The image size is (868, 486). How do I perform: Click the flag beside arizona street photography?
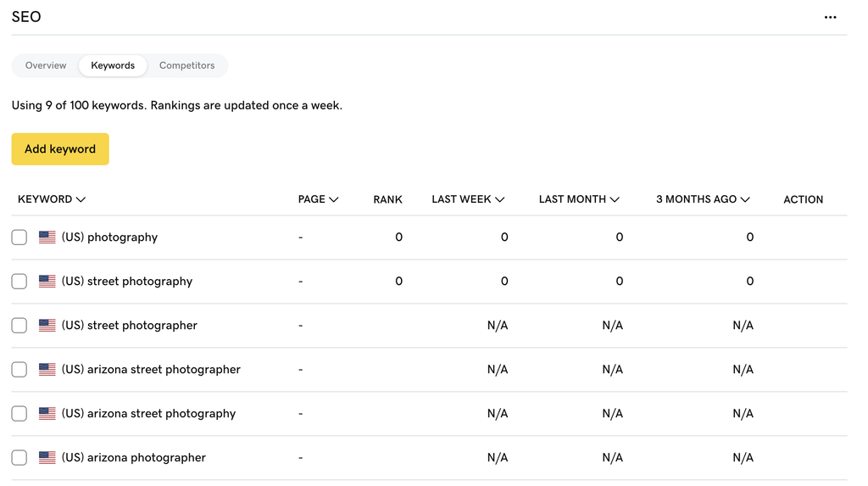click(47, 414)
